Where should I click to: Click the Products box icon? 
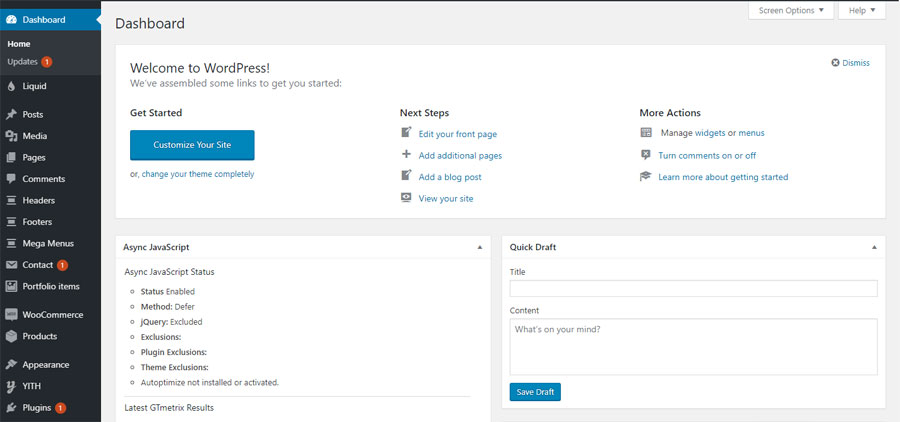coord(11,336)
